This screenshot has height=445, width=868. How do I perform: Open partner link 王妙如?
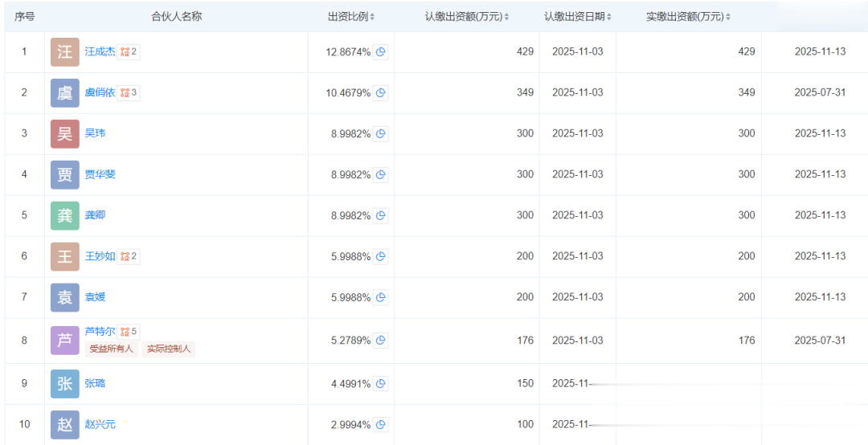click(x=100, y=256)
